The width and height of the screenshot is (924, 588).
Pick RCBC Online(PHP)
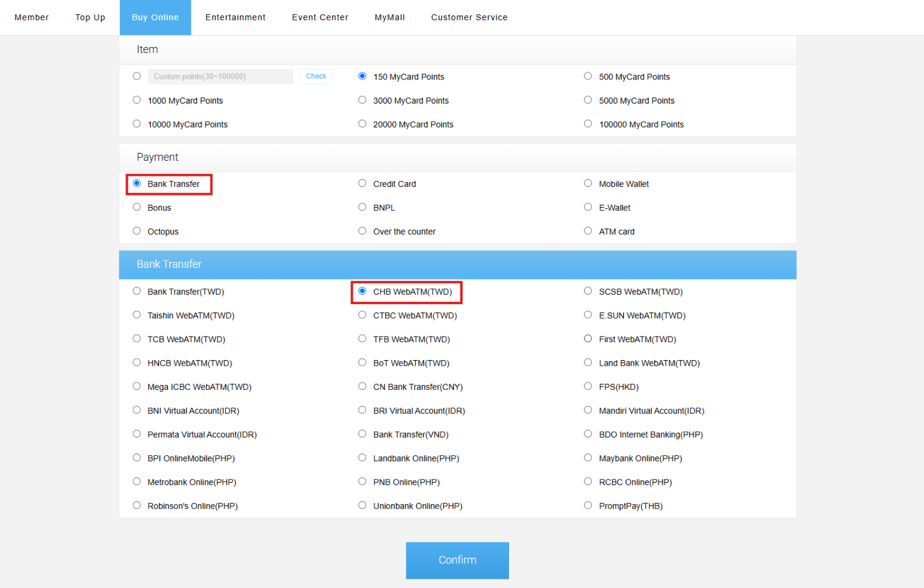click(x=588, y=482)
